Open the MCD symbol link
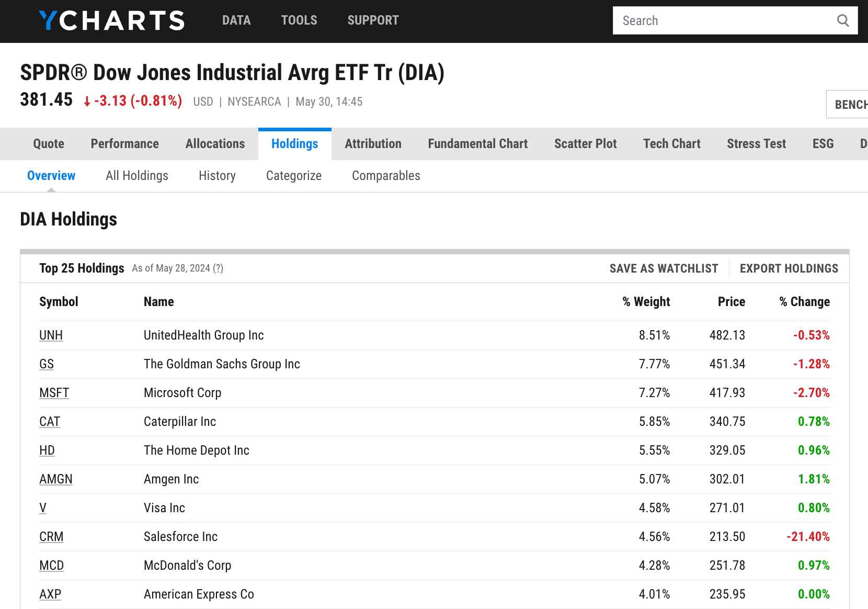This screenshot has width=868, height=609. 52,566
